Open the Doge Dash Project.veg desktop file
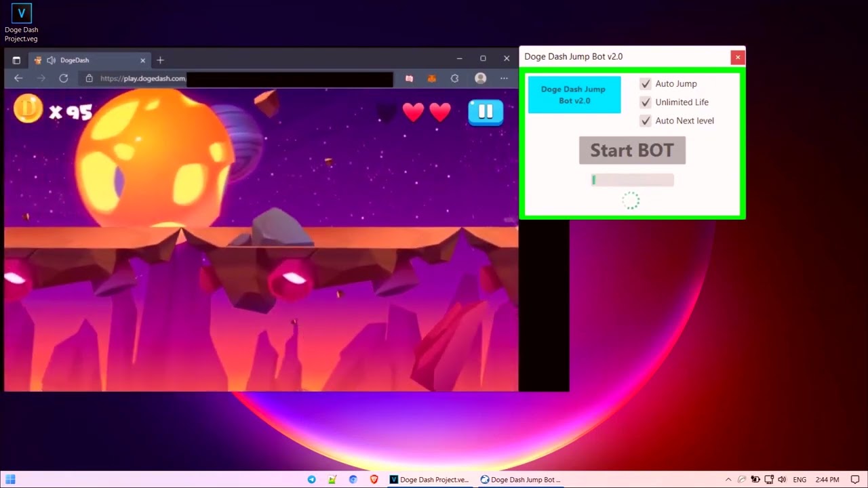 22,22
